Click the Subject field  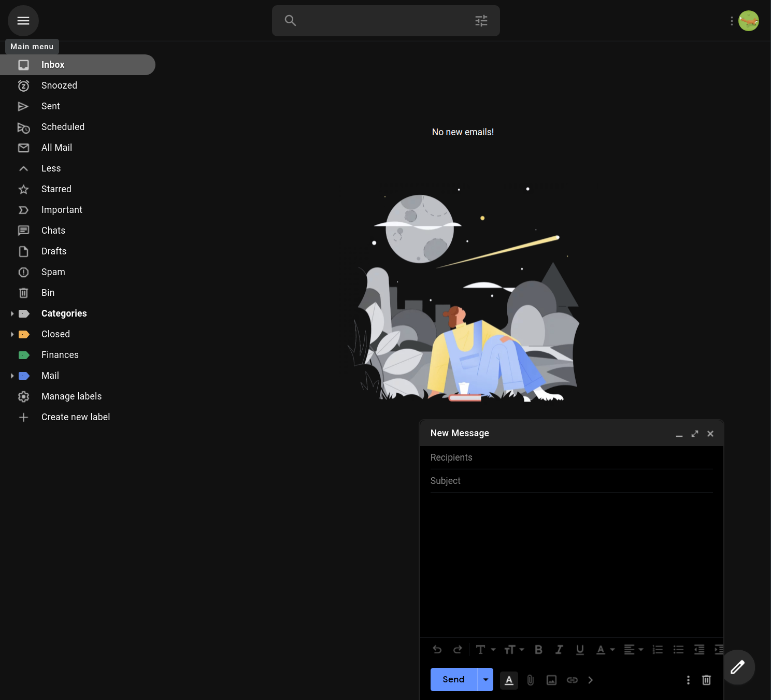point(572,481)
